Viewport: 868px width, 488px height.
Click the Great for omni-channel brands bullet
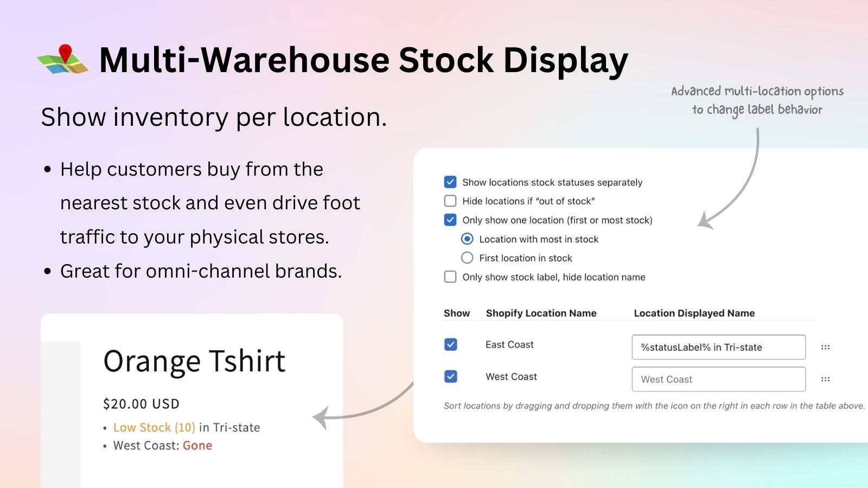(x=201, y=271)
